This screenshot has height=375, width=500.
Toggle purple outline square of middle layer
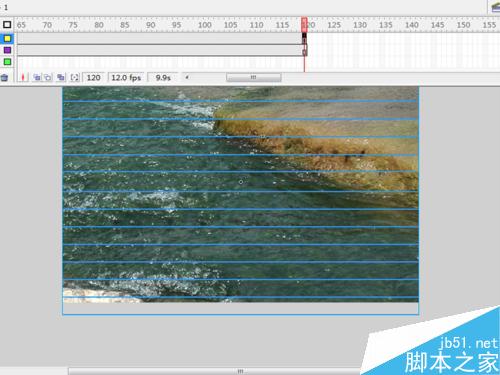click(x=7, y=50)
